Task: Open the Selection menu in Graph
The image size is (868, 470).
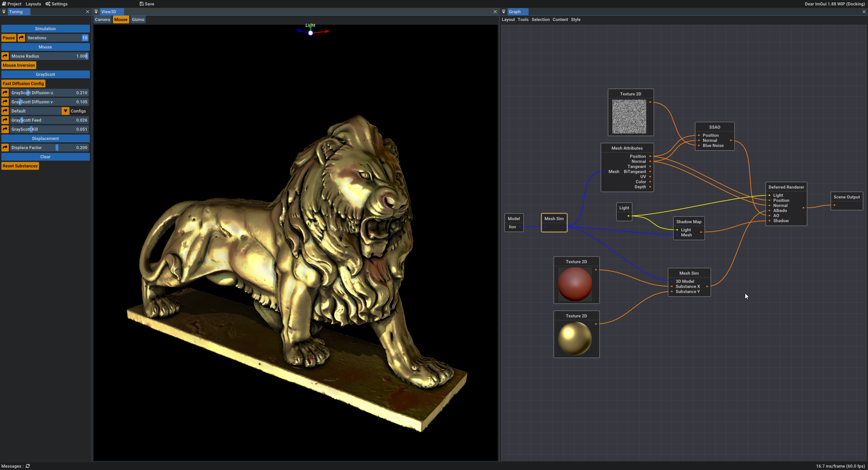Action: (x=540, y=20)
